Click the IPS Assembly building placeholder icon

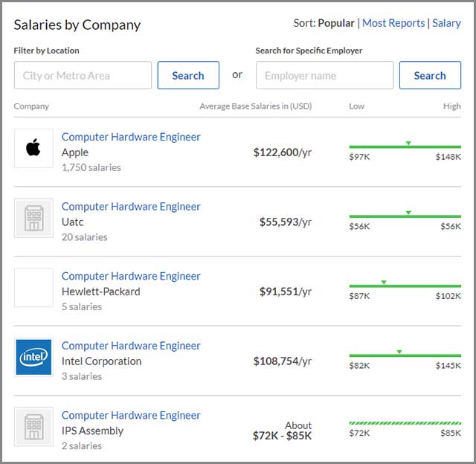pos(33,427)
